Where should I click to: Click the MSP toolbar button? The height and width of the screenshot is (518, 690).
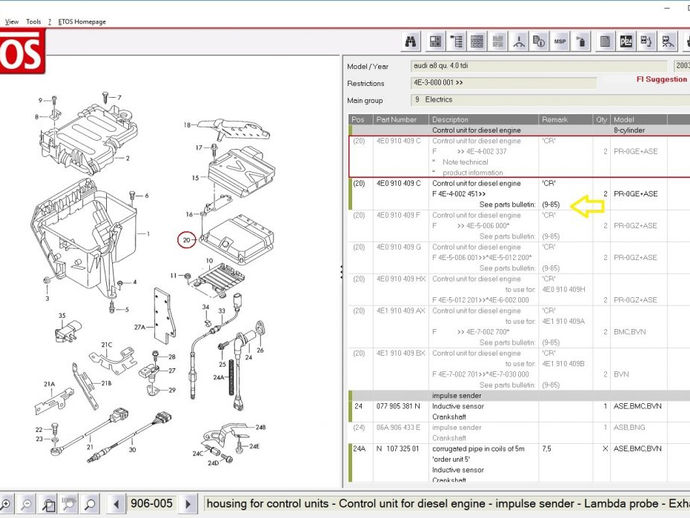560,42
